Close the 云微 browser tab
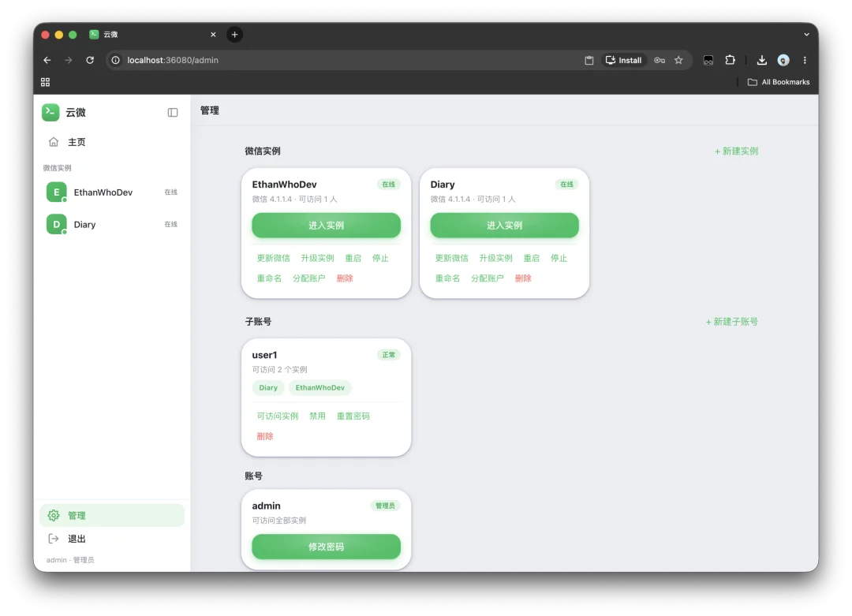The width and height of the screenshot is (852, 616). (x=213, y=34)
